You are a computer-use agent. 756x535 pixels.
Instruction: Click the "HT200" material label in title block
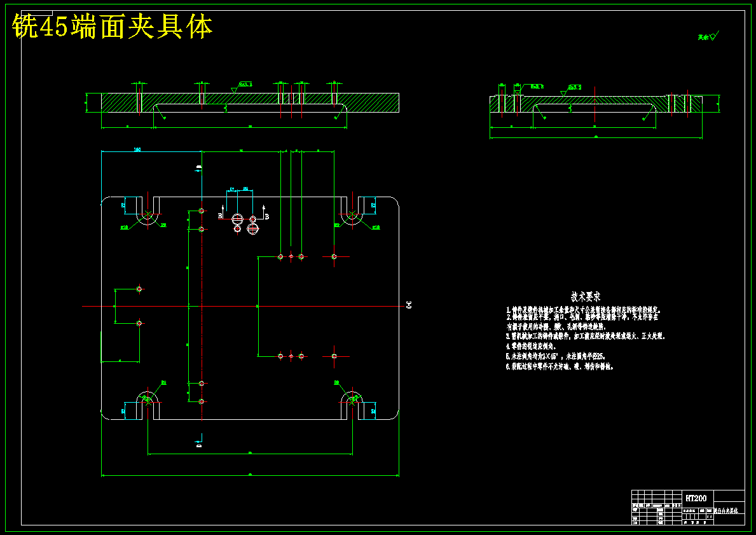point(696,498)
